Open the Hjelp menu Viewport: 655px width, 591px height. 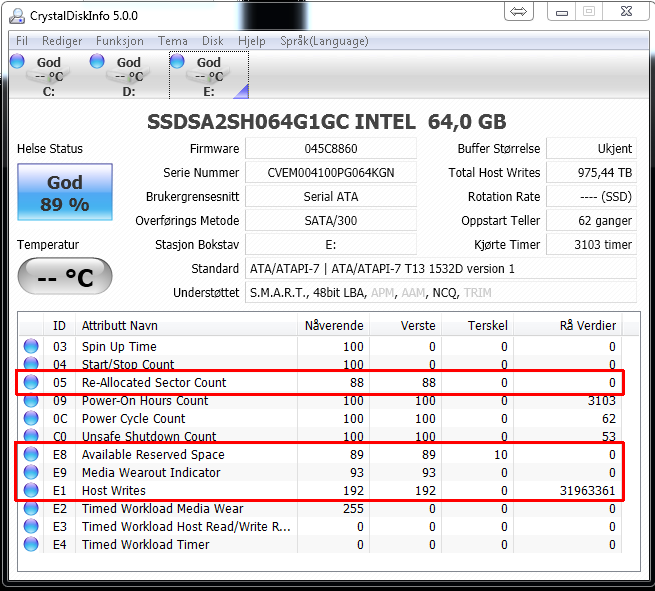point(251,41)
